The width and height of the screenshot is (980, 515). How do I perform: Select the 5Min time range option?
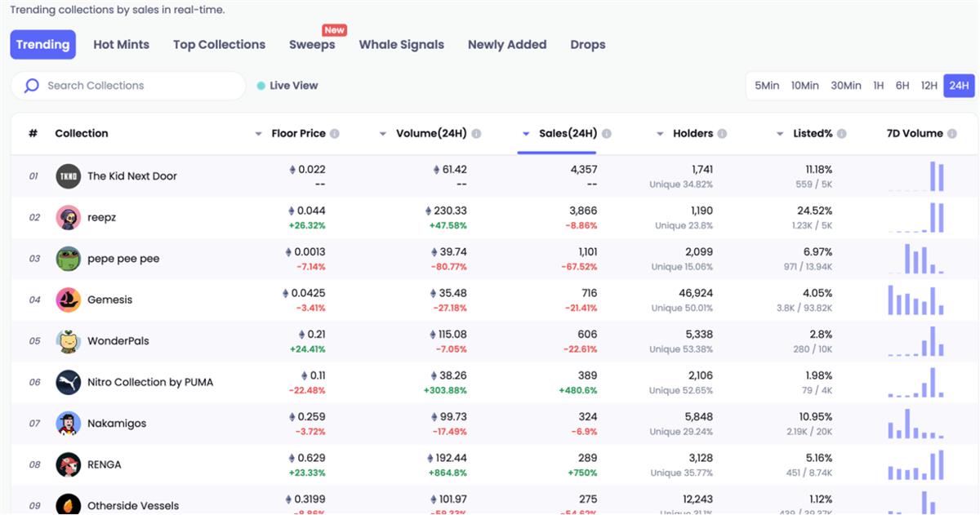(x=766, y=86)
